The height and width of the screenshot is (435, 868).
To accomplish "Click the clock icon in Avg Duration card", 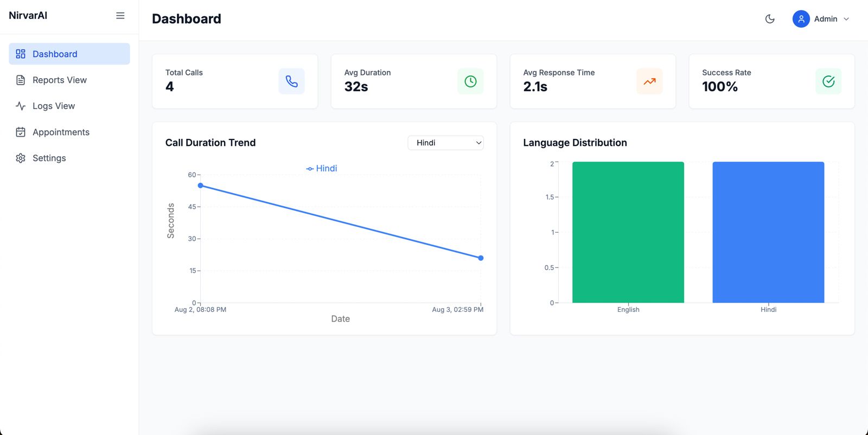I will [470, 81].
